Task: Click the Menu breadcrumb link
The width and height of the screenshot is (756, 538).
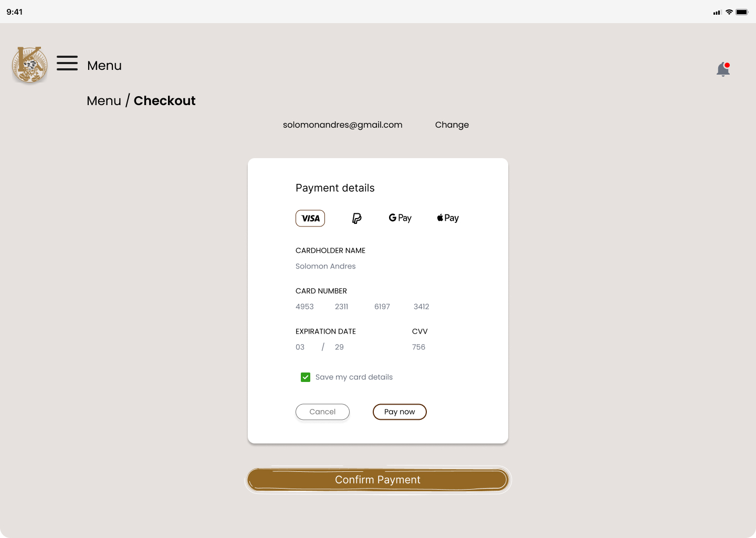Action: tap(104, 101)
